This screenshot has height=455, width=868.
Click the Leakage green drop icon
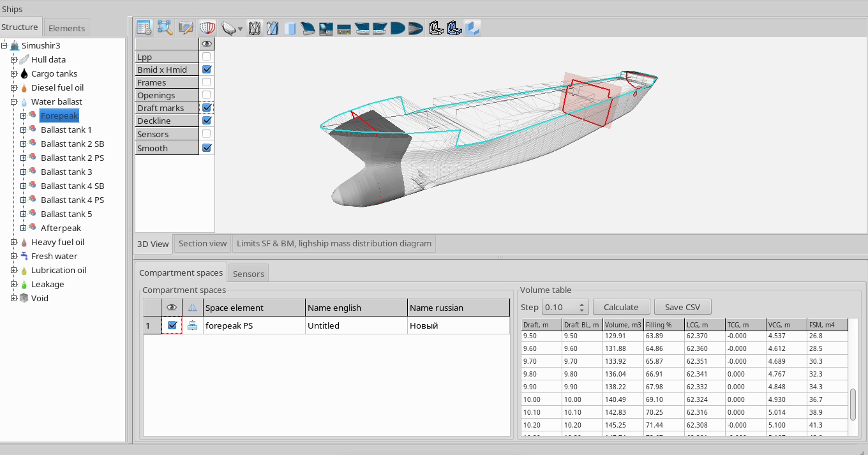pyautogui.click(x=24, y=284)
